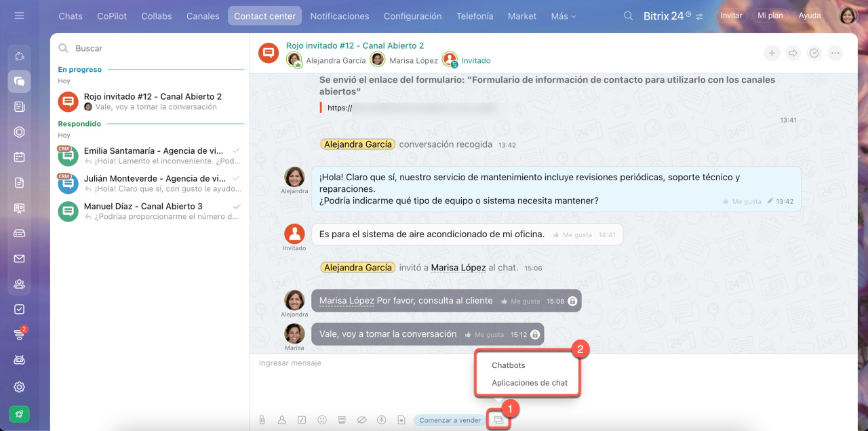This screenshot has height=431, width=868.
Task: Open the Collabs tab
Action: 157,16
